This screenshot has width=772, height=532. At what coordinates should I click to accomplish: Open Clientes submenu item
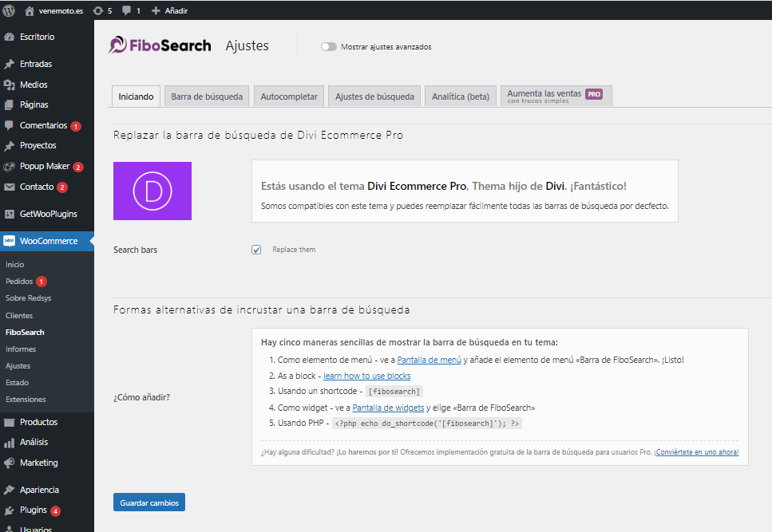pyautogui.click(x=19, y=316)
